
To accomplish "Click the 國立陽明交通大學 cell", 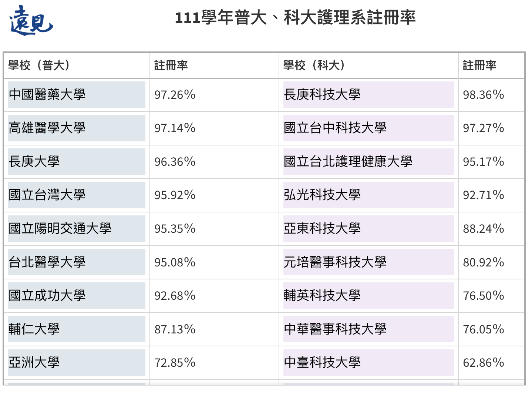I will point(77,229).
